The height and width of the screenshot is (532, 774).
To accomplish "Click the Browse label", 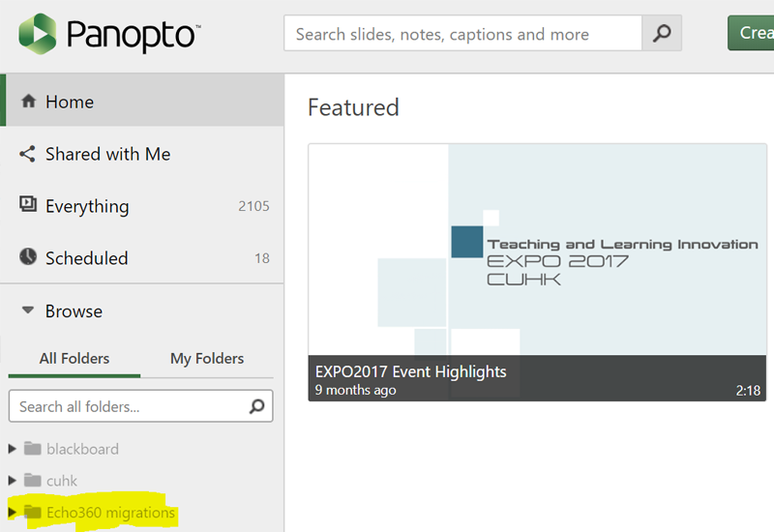I will [x=74, y=310].
